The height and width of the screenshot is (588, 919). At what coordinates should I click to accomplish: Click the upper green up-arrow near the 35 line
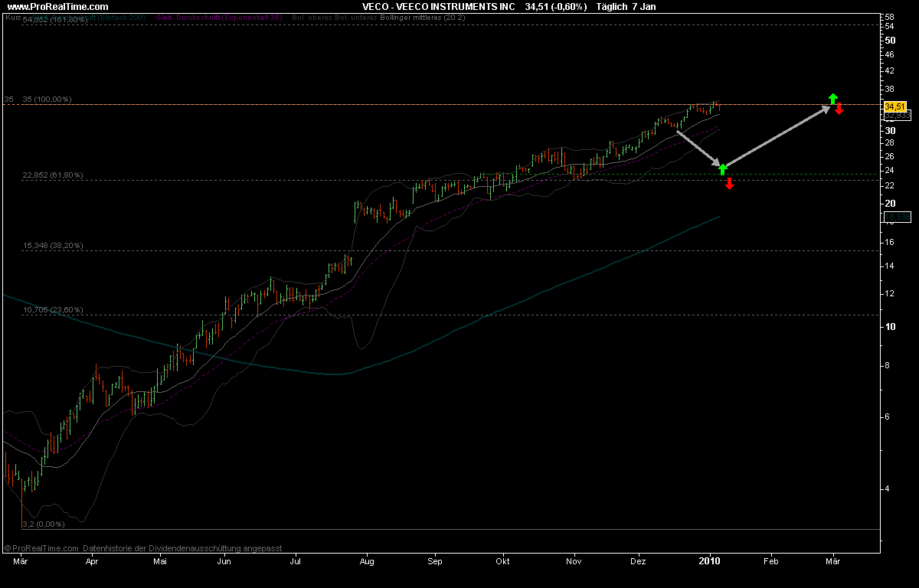click(x=832, y=99)
